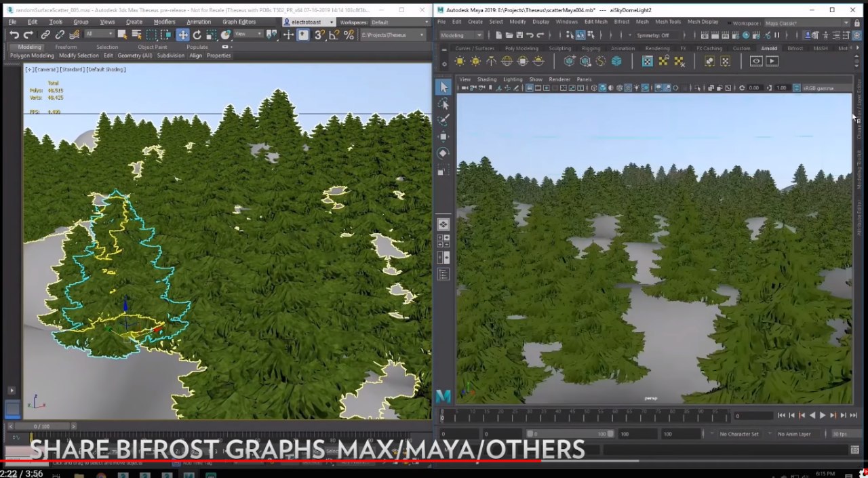Image resolution: width=868 pixels, height=478 pixels.
Task: Click Polygon Modeling ribbon panel button
Action: click(32, 56)
